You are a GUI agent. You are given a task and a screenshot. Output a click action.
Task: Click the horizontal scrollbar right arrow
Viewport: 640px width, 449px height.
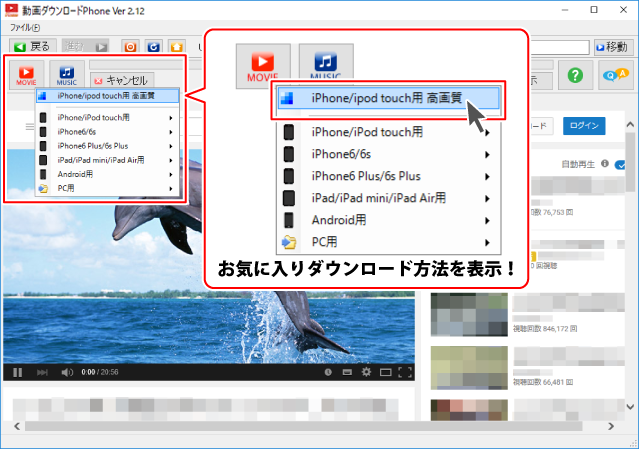611,426
